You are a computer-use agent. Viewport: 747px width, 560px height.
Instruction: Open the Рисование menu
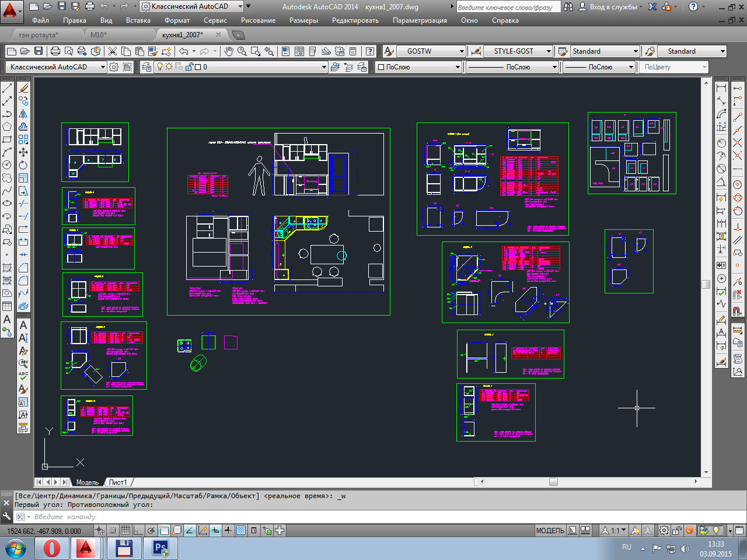click(259, 20)
